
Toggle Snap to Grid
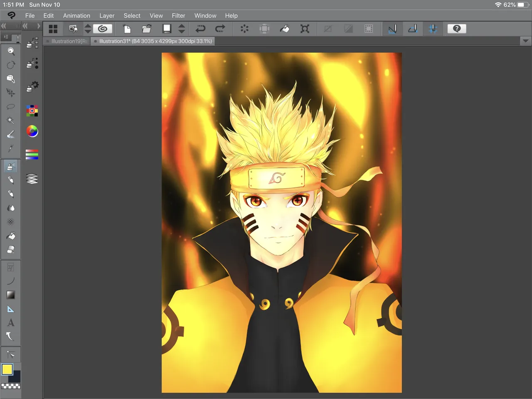(x=433, y=29)
